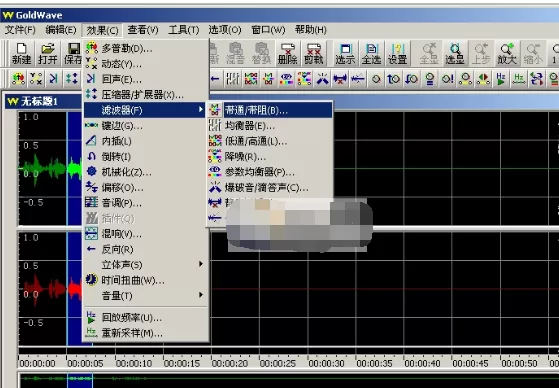Select 降噪(R)... in filter submenu

point(270,157)
